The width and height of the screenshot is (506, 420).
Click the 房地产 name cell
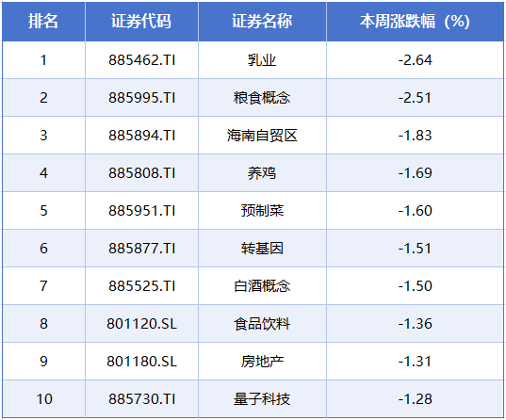coord(262,362)
